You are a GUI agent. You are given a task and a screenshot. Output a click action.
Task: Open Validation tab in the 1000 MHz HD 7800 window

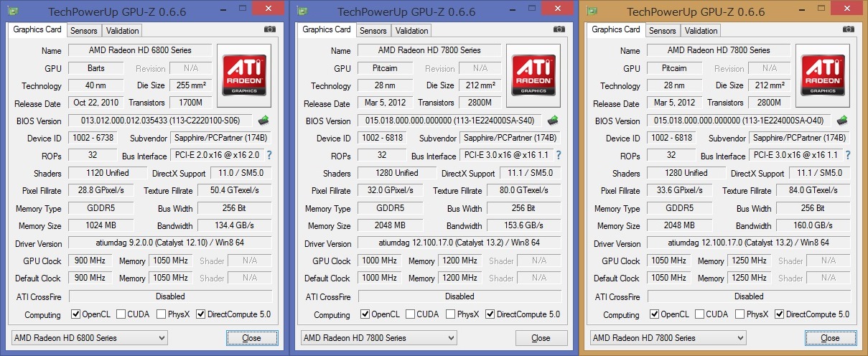click(412, 31)
